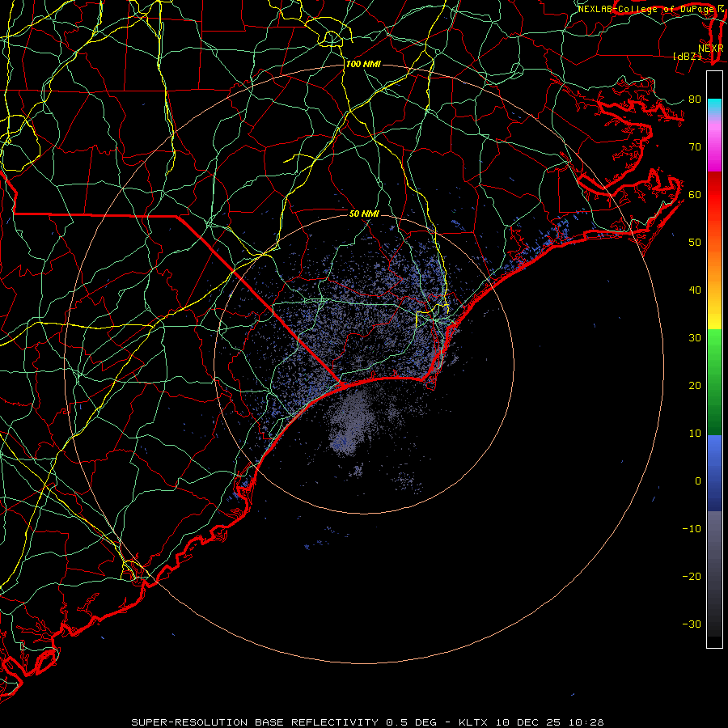Click the NEXLAB-College of DuPage text
The height and width of the screenshot is (728, 728).
[x=647, y=9]
